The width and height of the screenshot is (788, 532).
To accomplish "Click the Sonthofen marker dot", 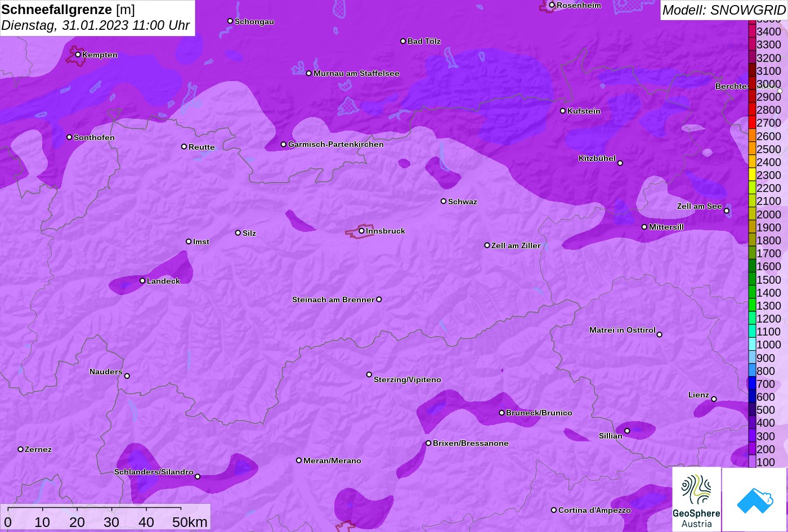I will pyautogui.click(x=69, y=137).
